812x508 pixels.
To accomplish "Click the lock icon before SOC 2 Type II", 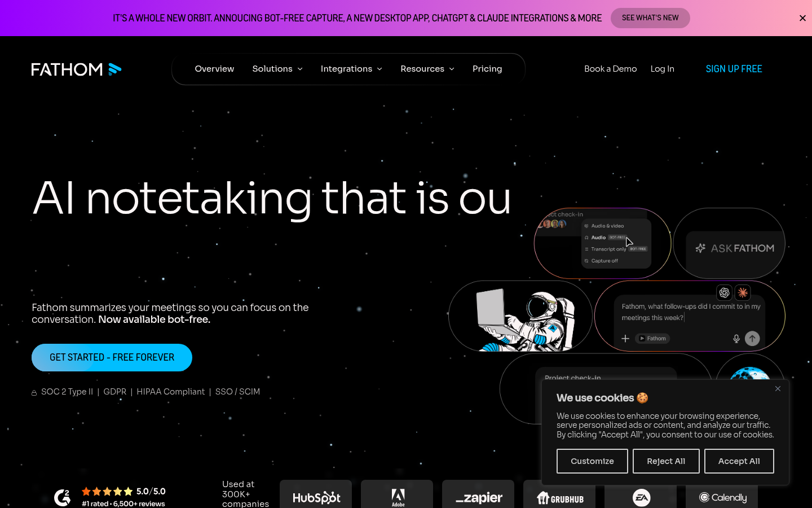I will pos(34,392).
